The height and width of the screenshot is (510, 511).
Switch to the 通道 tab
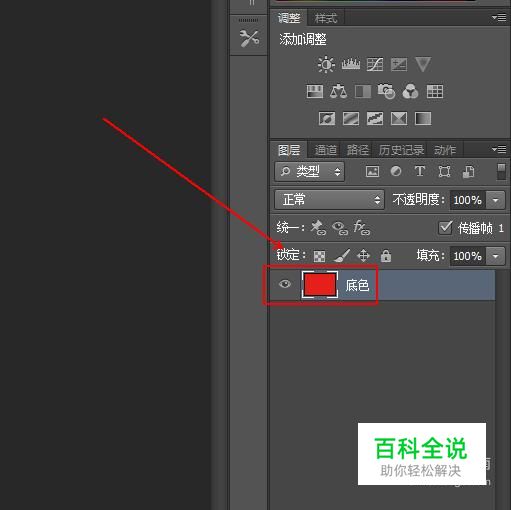pyautogui.click(x=325, y=150)
